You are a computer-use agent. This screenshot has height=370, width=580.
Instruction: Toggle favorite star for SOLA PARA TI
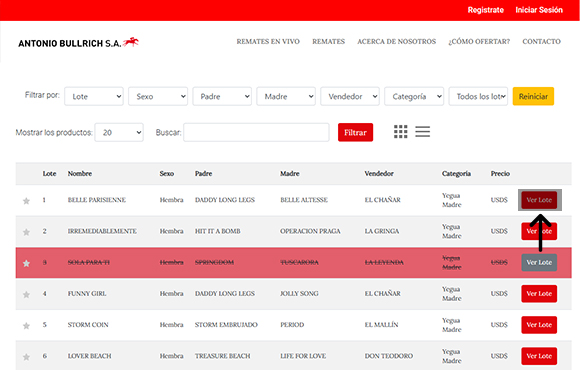click(x=26, y=263)
